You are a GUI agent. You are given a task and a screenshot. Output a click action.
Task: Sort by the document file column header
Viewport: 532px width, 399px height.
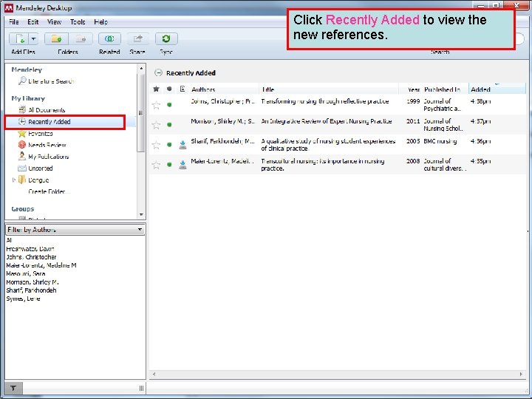(x=183, y=89)
